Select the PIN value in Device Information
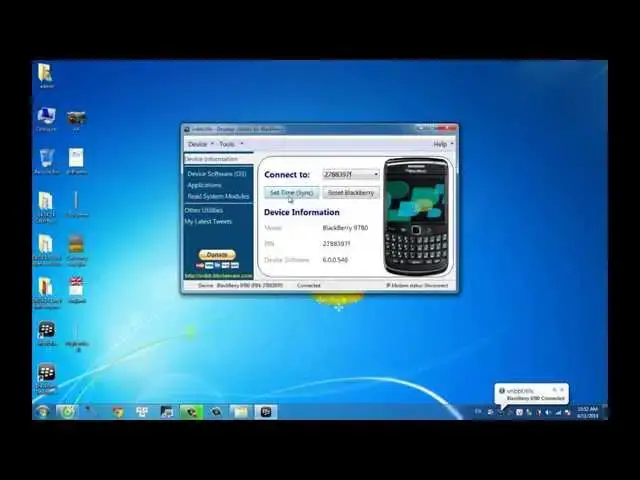The width and height of the screenshot is (640, 480). (x=336, y=244)
